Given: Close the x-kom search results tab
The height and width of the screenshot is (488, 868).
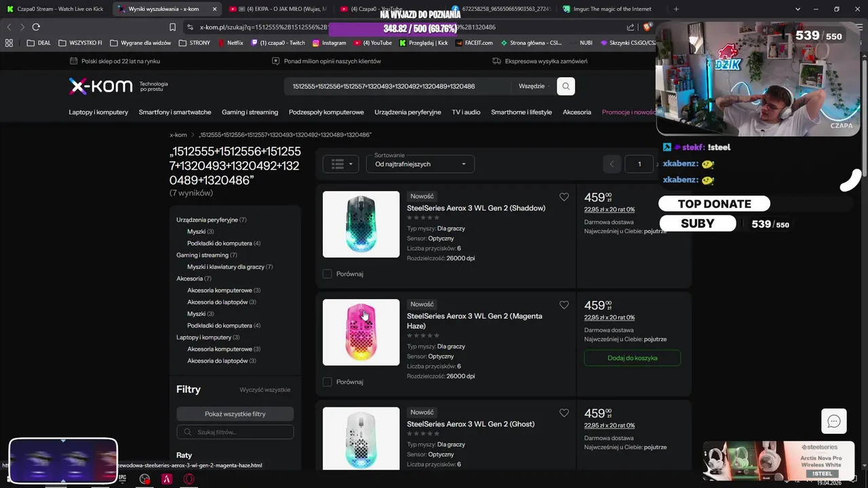Looking at the screenshot, I should click(215, 9).
